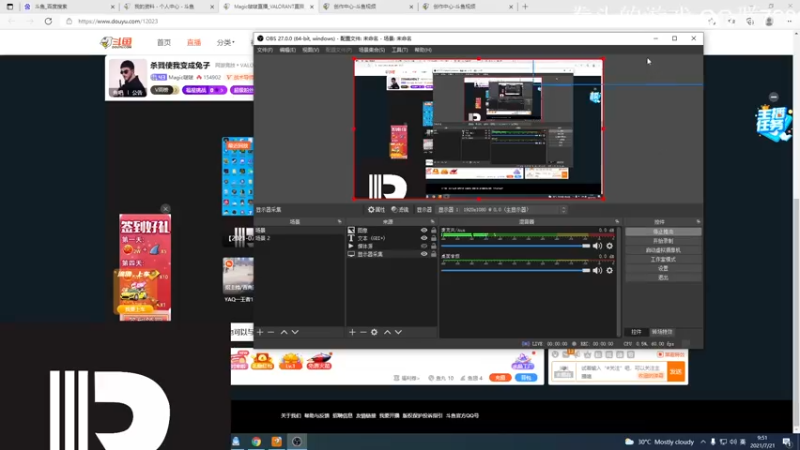Click the Stop Streaming (停止推流) button

(x=663, y=232)
